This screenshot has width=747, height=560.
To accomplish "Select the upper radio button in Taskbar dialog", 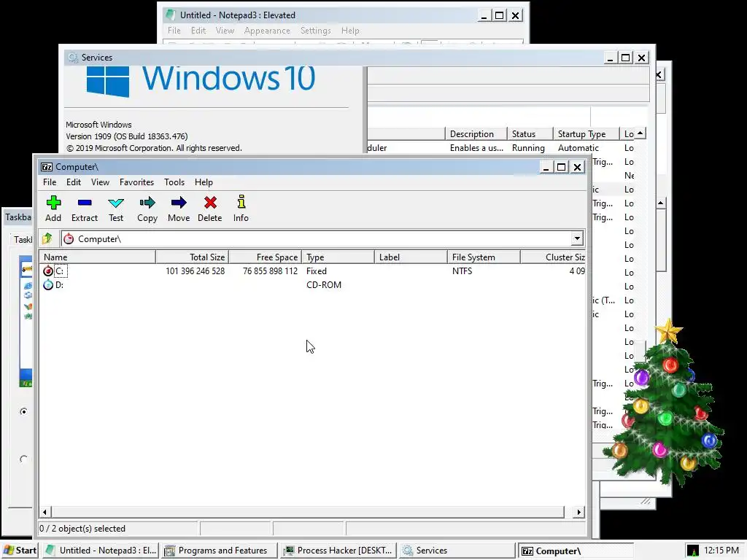I will (x=23, y=411).
